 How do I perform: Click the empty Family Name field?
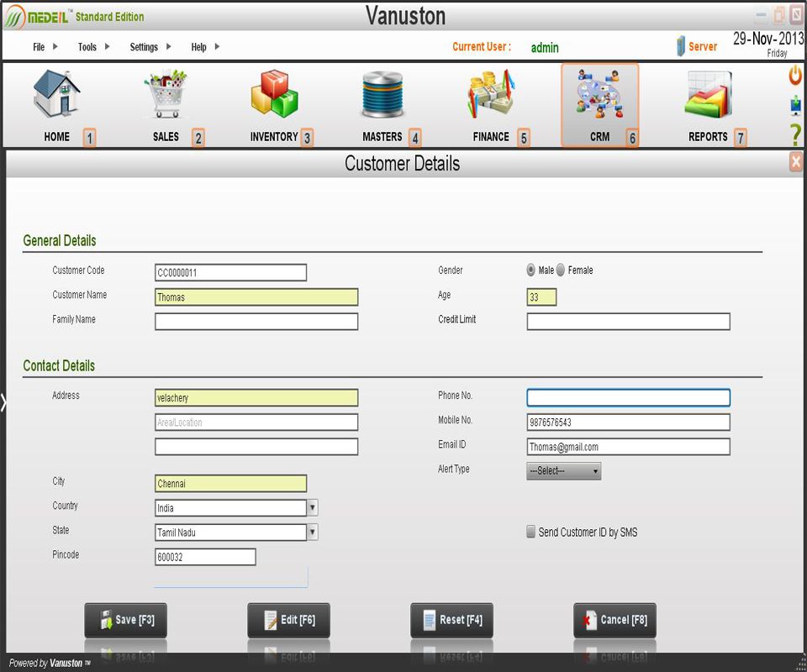pyautogui.click(x=256, y=322)
